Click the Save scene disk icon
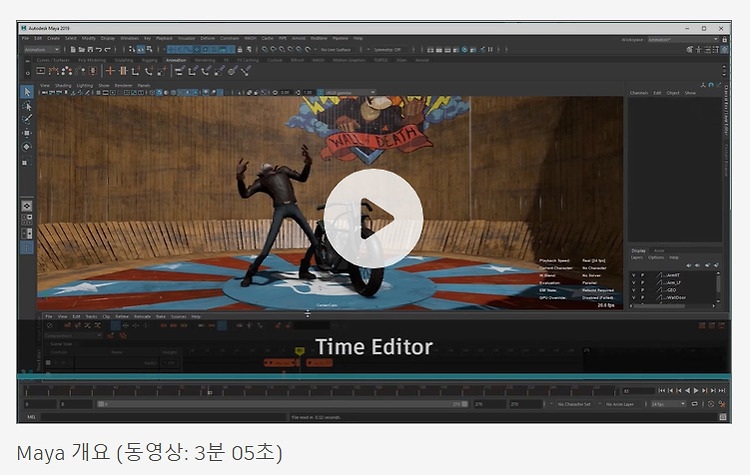 pyautogui.click(x=90, y=49)
